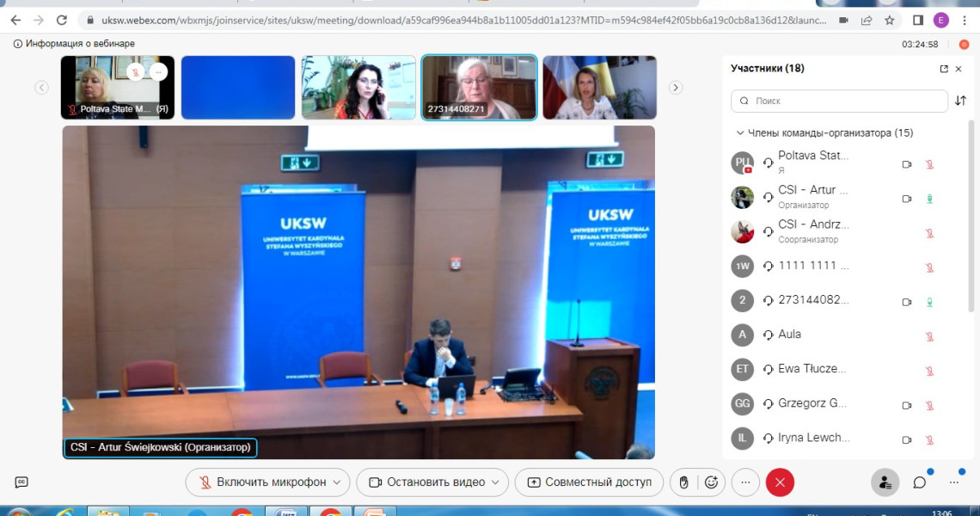Bookmark this page with star icon

pyautogui.click(x=890, y=21)
